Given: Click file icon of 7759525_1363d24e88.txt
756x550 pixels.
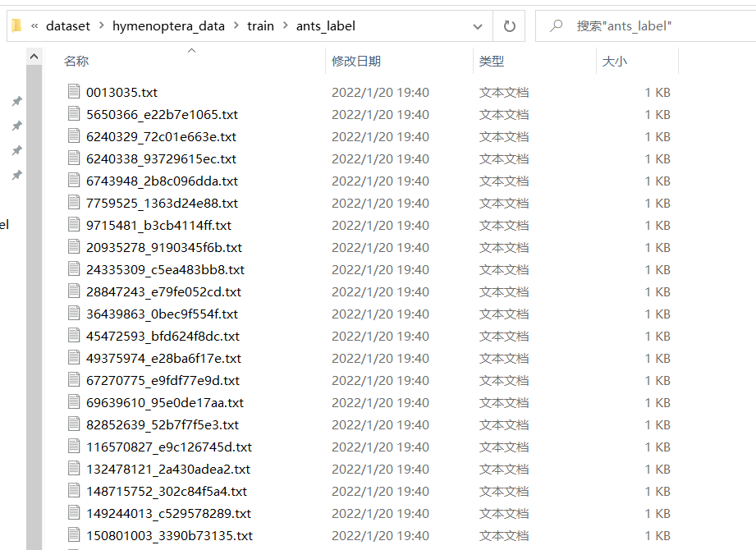Looking at the screenshot, I should tap(74, 202).
